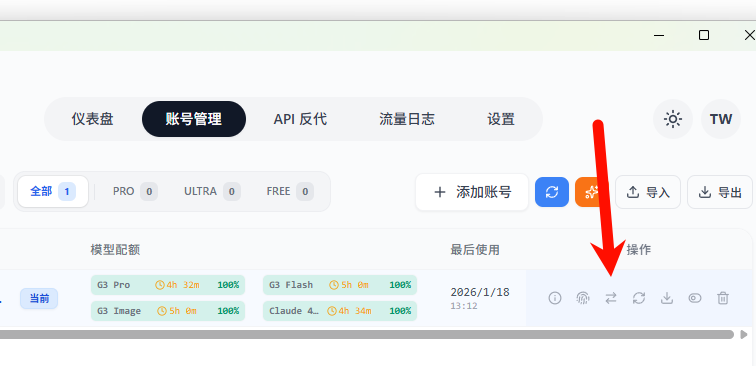Click the 最后使用 column header
Viewport: 756px width, 366px height.
pos(475,250)
